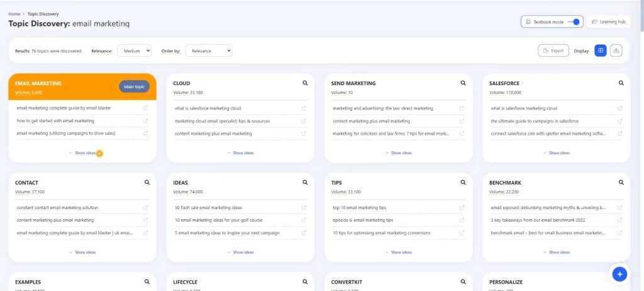Image resolution: width=644 pixels, height=291 pixels.
Task: Switch to hierarchy chart display view
Action: coord(616,50)
